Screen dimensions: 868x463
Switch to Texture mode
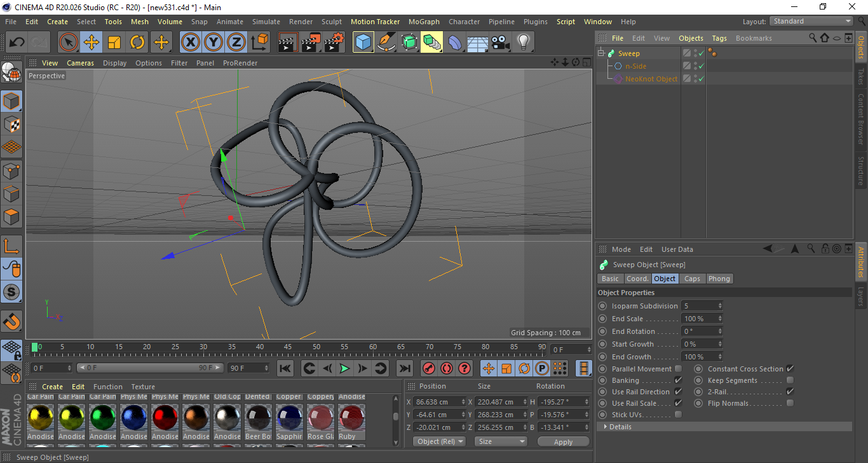coord(11,124)
